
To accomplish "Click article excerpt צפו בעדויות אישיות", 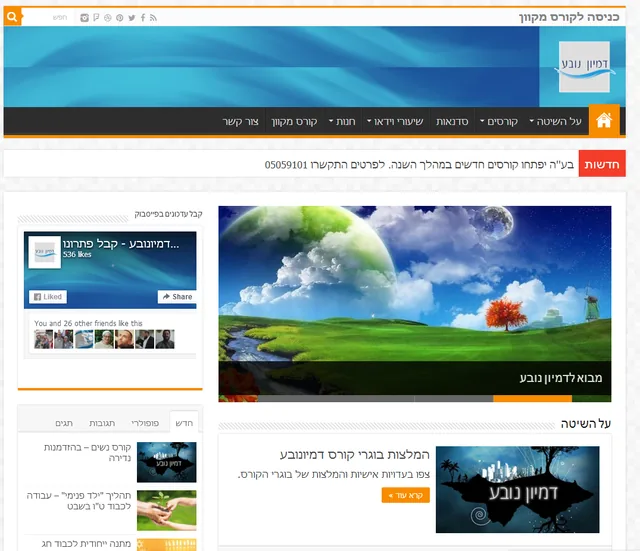I will (x=333, y=474).
